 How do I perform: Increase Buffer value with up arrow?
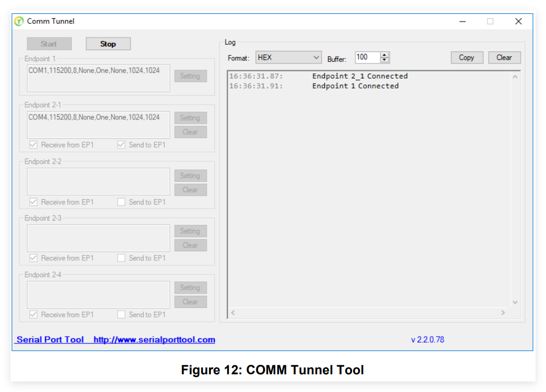(x=385, y=55)
